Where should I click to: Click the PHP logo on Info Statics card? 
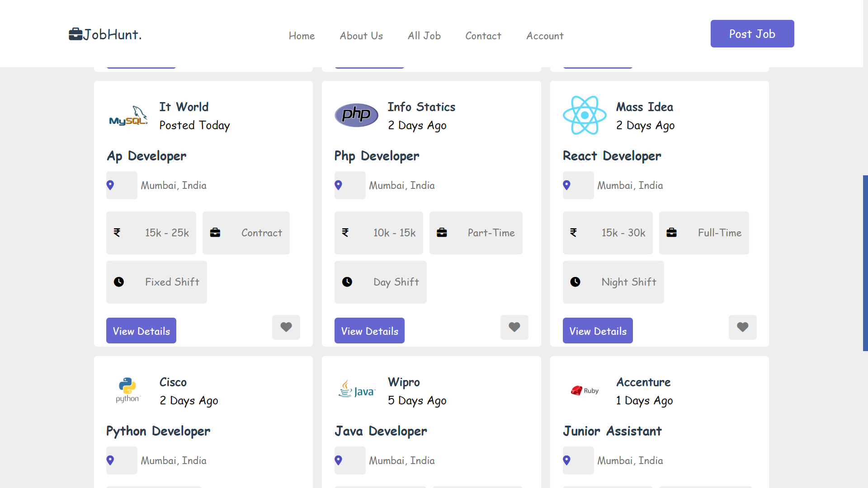coord(356,115)
